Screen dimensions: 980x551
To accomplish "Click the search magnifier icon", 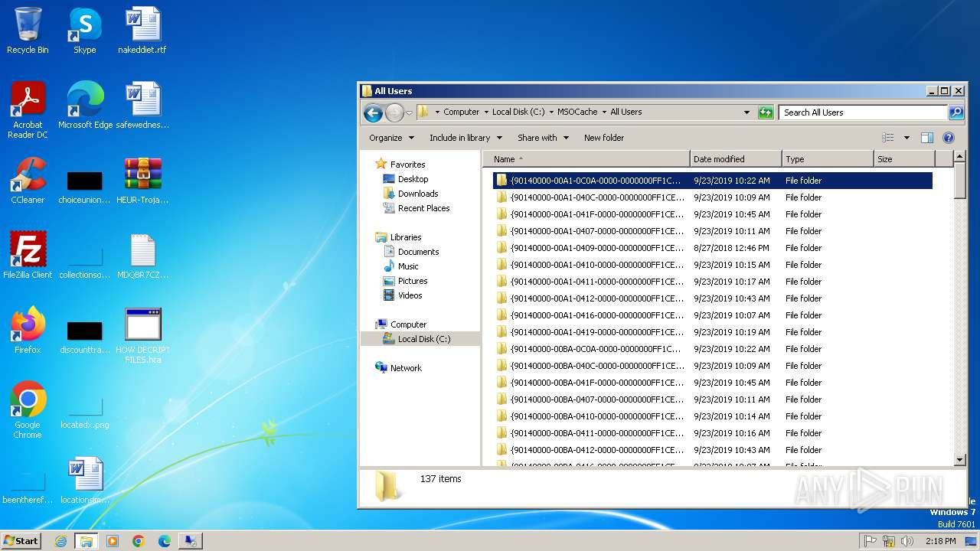I will tap(956, 112).
